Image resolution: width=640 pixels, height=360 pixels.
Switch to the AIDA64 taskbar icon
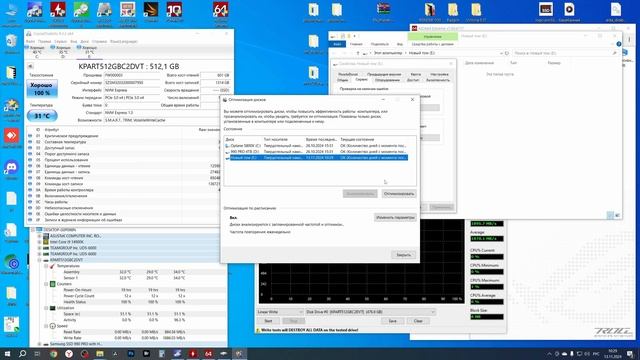tap(208, 353)
